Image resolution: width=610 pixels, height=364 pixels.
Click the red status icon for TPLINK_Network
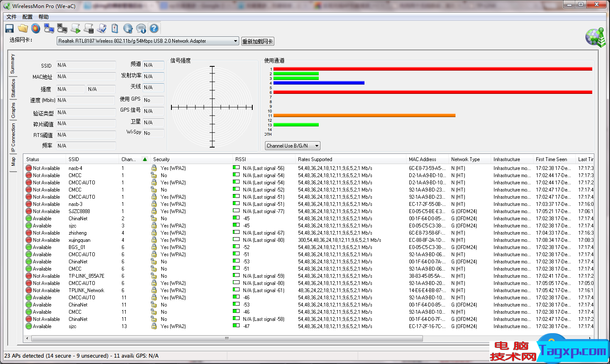click(x=29, y=290)
